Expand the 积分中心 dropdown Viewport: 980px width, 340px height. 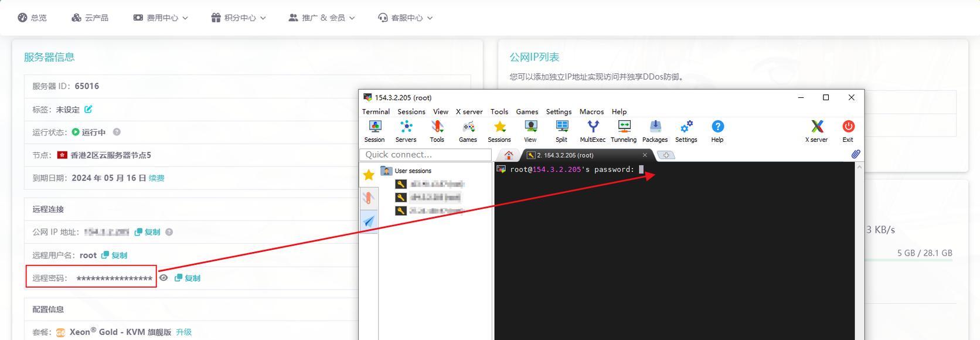tap(239, 18)
